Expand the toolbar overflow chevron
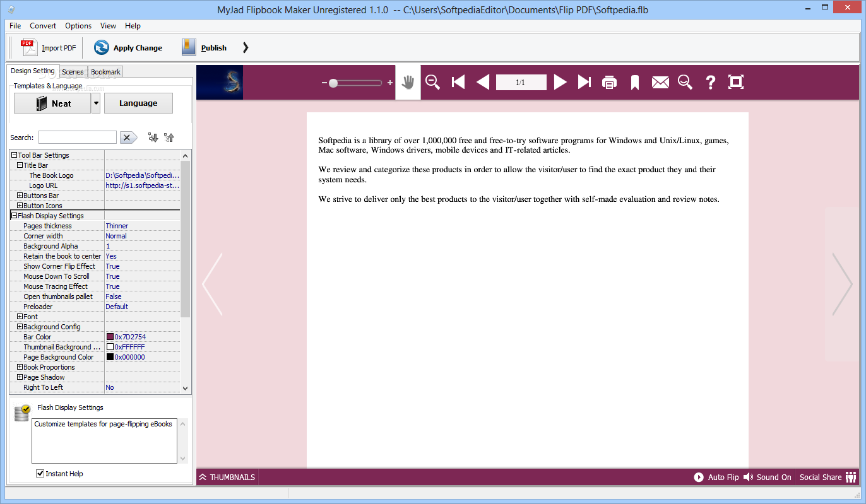The height and width of the screenshot is (504, 866). (246, 47)
